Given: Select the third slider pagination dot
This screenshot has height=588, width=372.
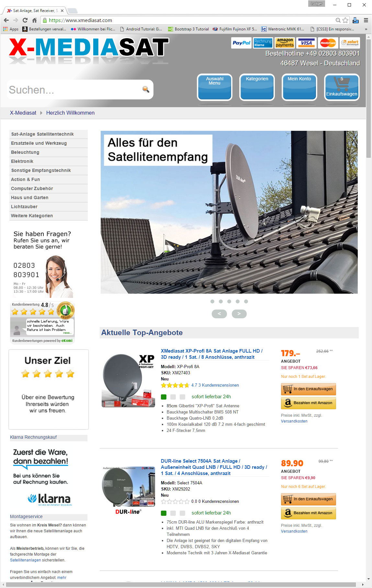Looking at the screenshot, I should pos(229,301).
